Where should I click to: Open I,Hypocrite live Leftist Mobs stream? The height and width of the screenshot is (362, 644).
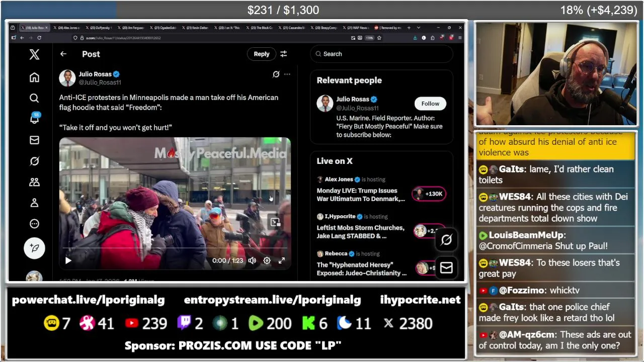pos(360,232)
